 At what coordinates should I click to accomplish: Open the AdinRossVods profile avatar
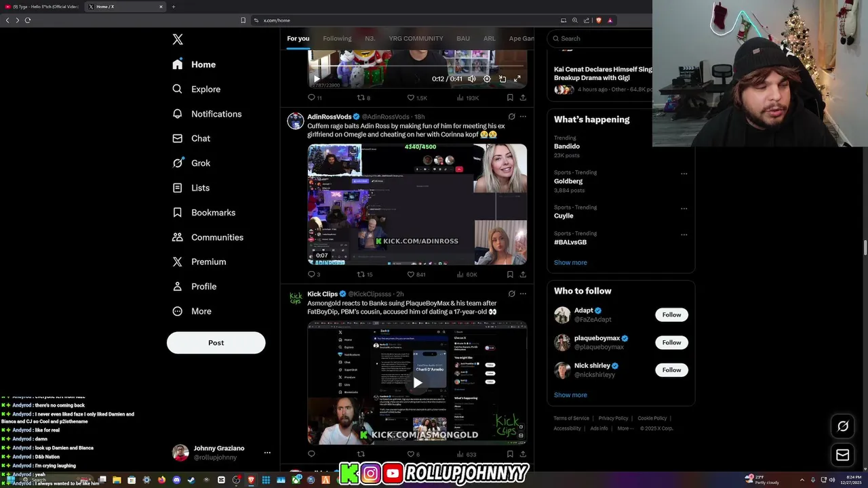296,121
